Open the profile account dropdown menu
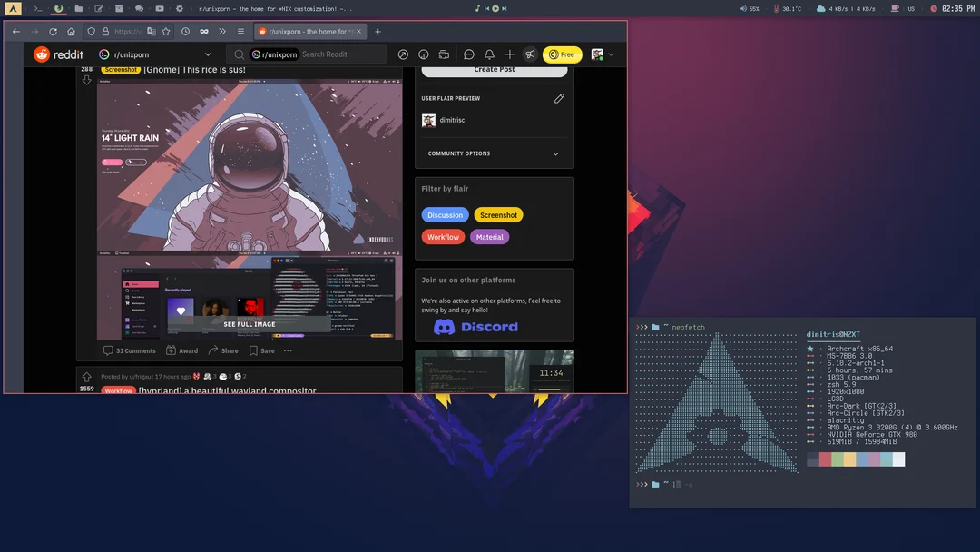Image resolution: width=980 pixels, height=552 pixels. [602, 54]
